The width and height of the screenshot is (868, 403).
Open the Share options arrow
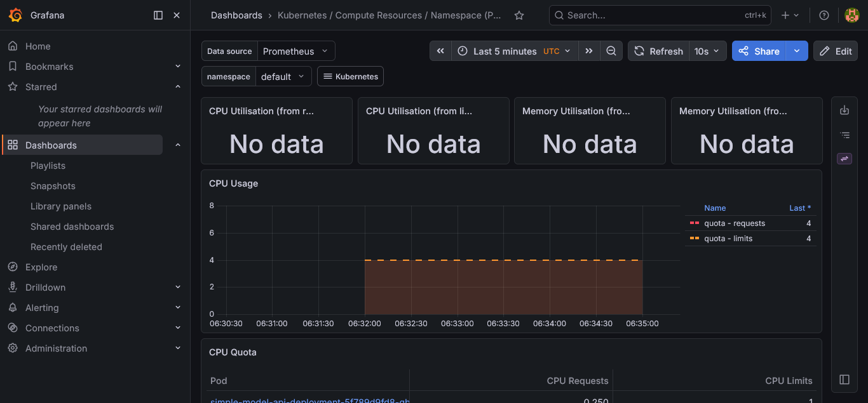click(x=797, y=51)
